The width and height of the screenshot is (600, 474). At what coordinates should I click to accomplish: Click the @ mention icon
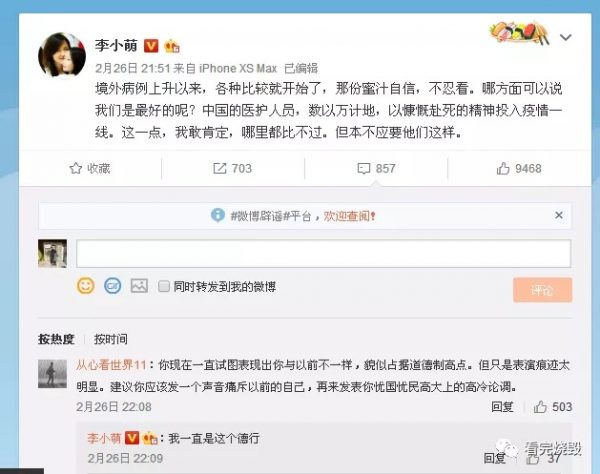[x=113, y=286]
